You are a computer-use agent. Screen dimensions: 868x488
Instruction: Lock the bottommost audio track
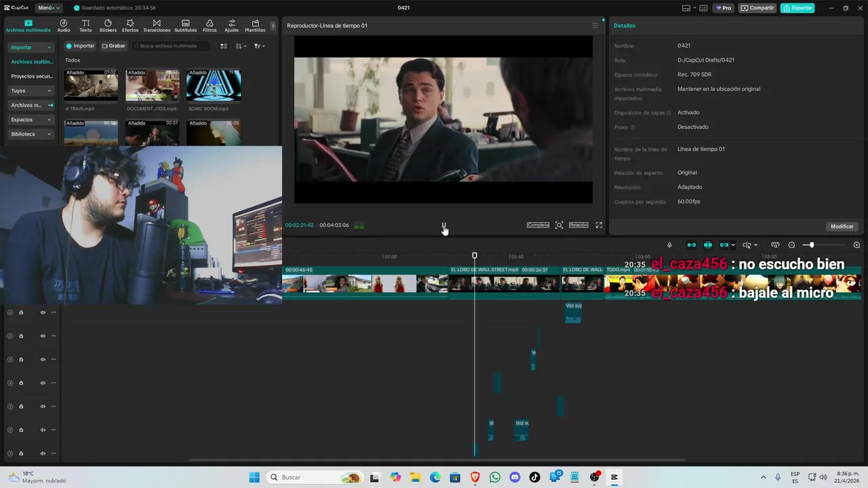pyautogui.click(x=21, y=453)
